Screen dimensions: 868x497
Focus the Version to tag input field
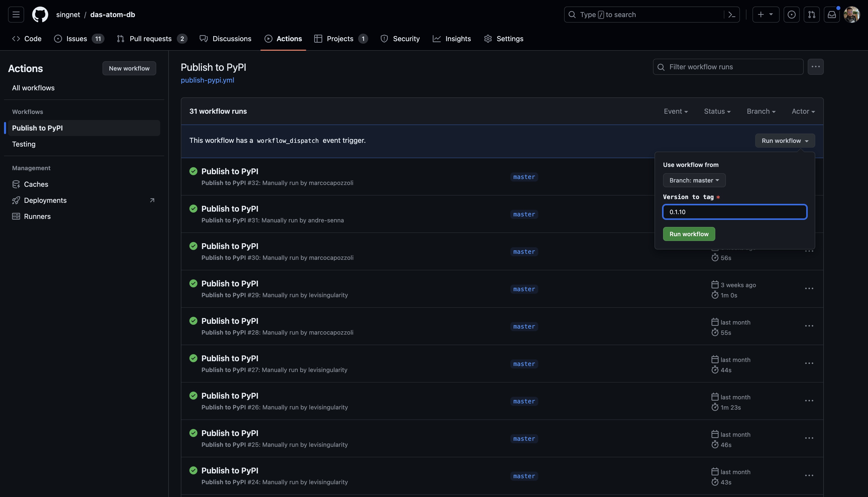734,212
